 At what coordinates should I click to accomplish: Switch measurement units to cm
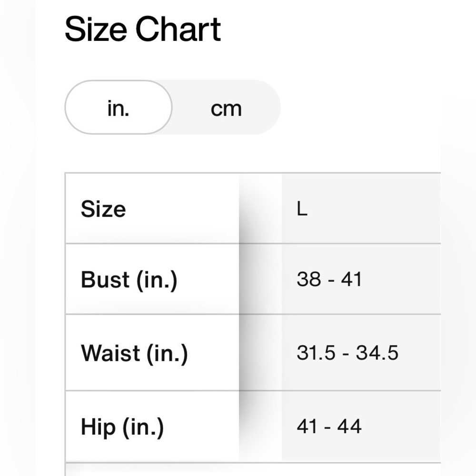226,108
